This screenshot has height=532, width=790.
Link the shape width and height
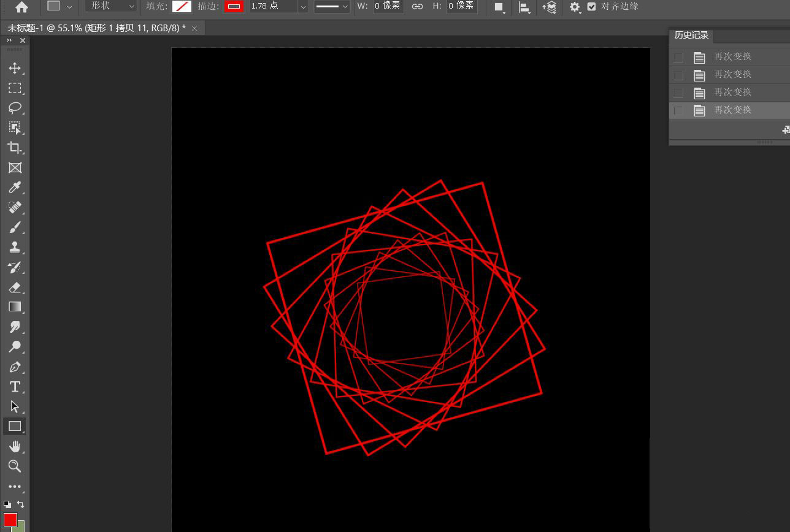coord(417,6)
